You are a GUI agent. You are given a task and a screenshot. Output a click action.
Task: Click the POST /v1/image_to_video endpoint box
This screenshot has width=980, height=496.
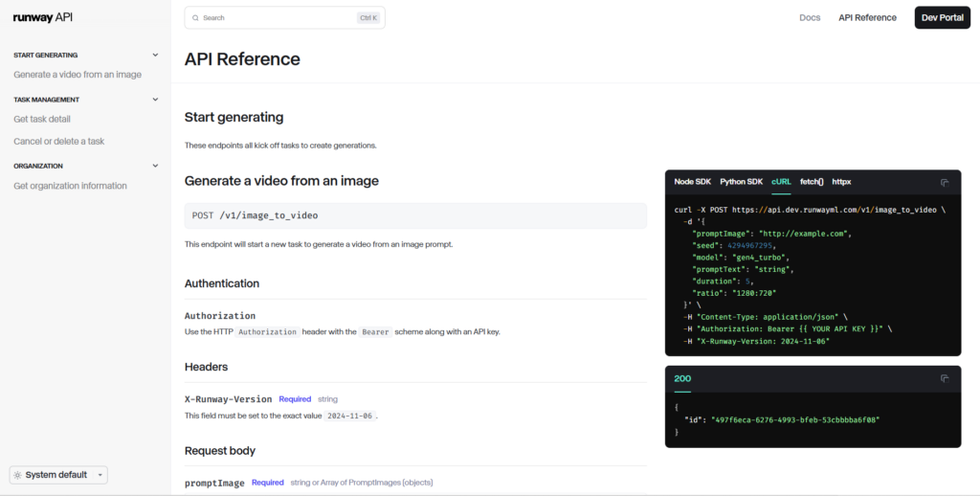pos(415,215)
